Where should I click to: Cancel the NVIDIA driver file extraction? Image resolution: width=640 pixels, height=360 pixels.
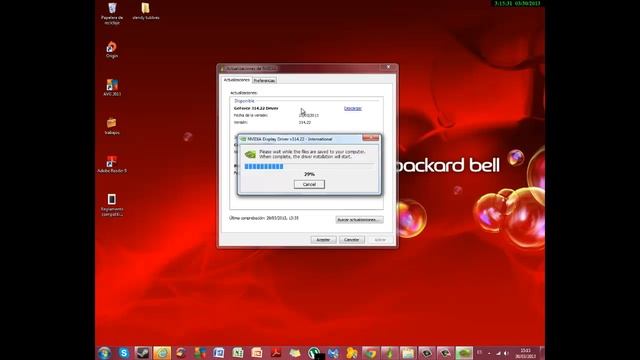(309, 184)
